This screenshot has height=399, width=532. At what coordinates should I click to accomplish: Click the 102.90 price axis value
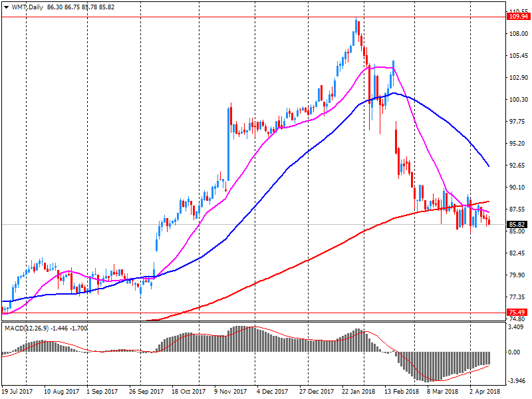point(519,78)
